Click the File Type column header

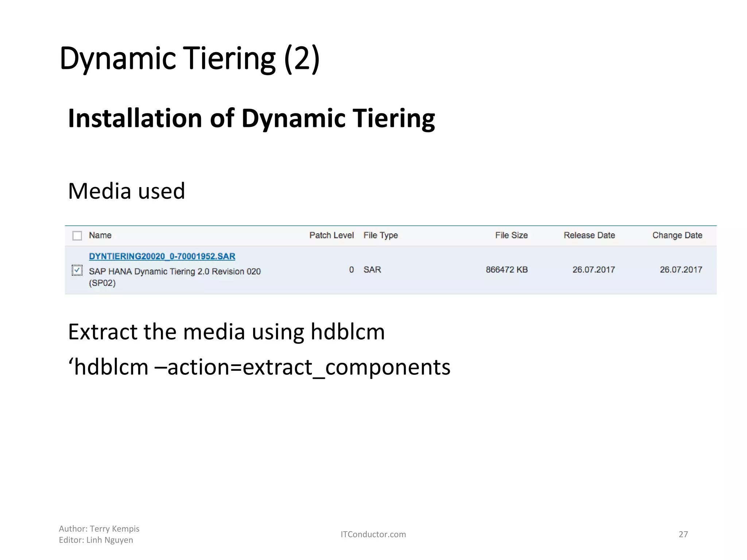380,236
